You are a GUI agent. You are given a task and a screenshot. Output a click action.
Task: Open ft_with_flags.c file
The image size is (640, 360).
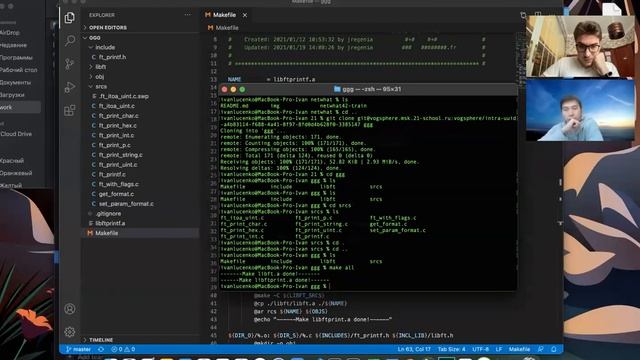[118, 184]
